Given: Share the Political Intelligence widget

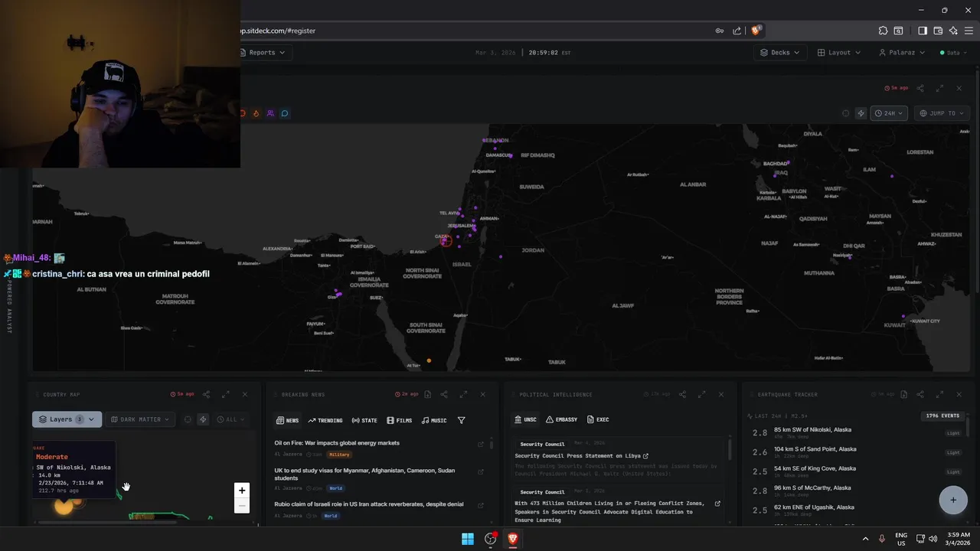Looking at the screenshot, I should [x=682, y=394].
